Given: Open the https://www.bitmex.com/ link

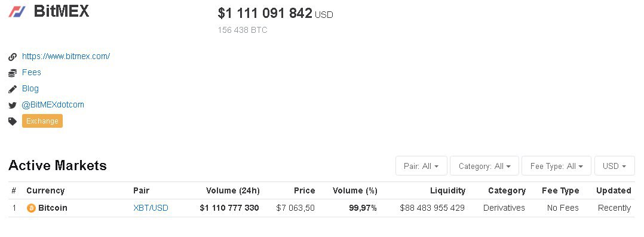Looking at the screenshot, I should (x=66, y=56).
